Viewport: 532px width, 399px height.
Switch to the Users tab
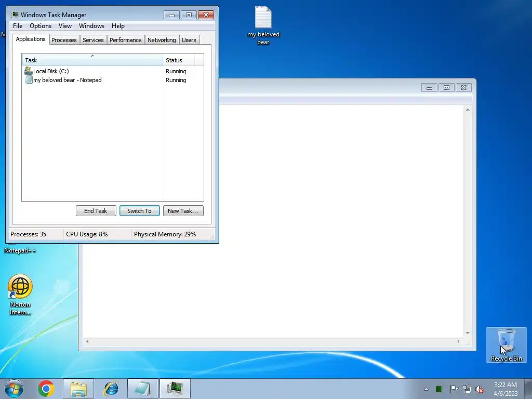pyautogui.click(x=189, y=40)
